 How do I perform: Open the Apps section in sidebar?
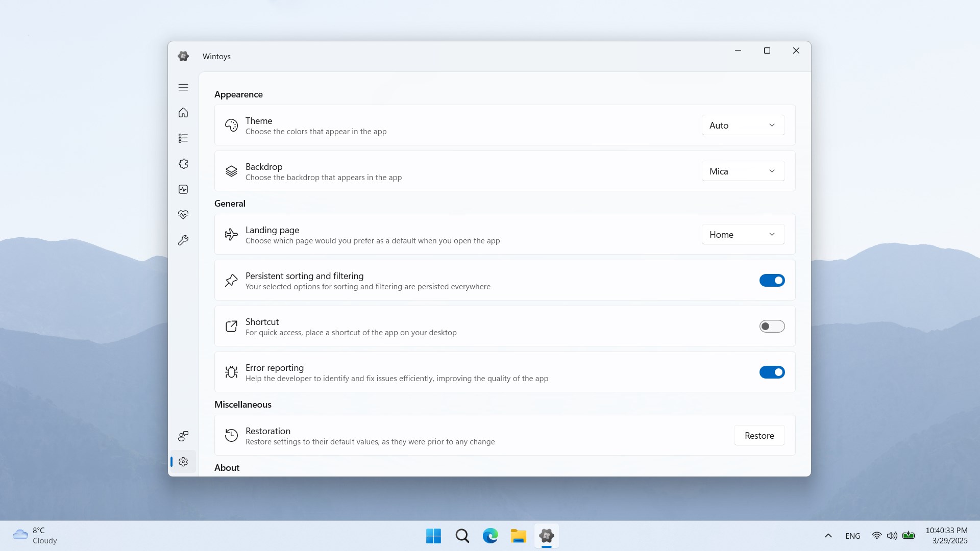[x=183, y=138]
